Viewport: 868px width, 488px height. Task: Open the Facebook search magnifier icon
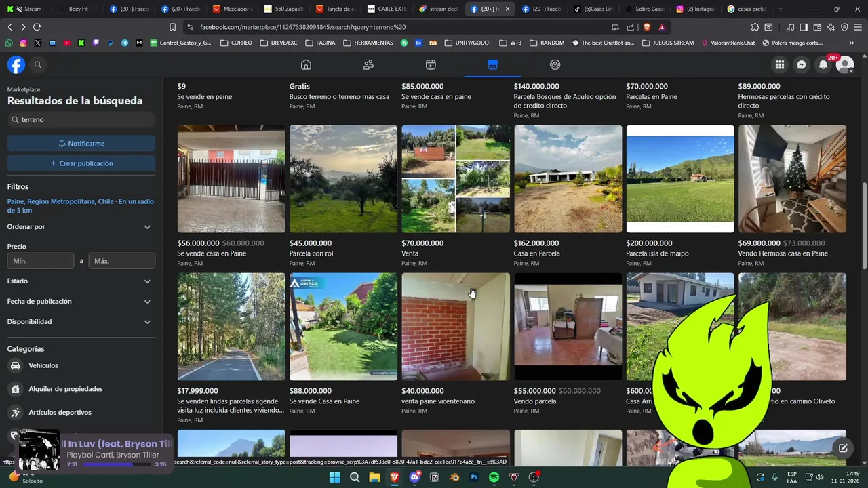point(38,64)
